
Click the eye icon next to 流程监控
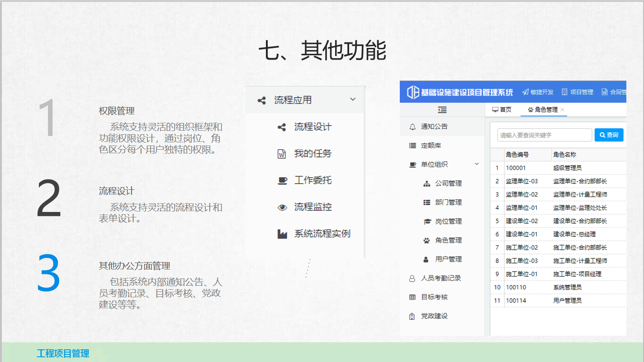pyautogui.click(x=282, y=207)
